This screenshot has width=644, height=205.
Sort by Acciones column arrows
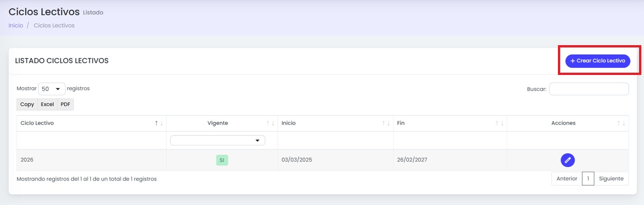(621, 123)
